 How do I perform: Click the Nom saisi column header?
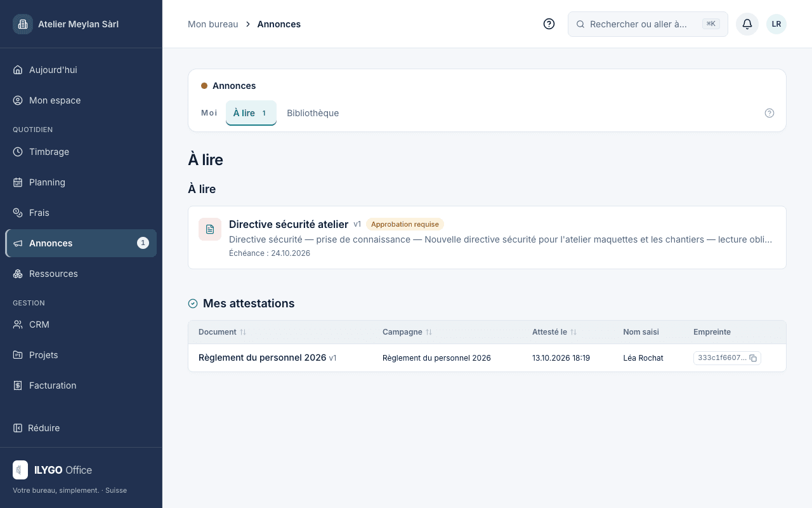pos(641,332)
